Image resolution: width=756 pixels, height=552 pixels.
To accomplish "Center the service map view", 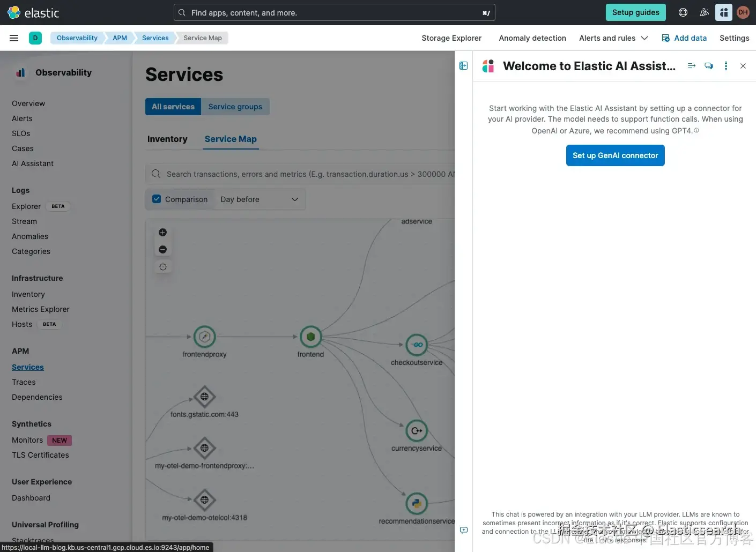I will click(x=163, y=267).
